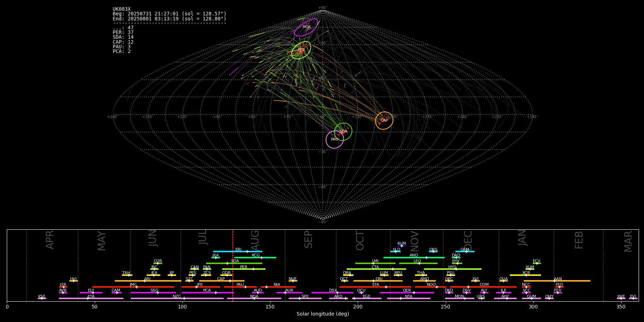Click the 'PAU: 3' count entry
Screen dimensions: 644x322
click(x=122, y=47)
